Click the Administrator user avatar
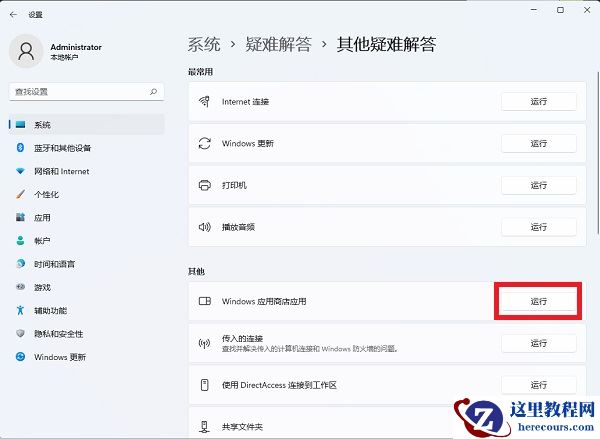The width and height of the screenshot is (600, 439). 26,51
